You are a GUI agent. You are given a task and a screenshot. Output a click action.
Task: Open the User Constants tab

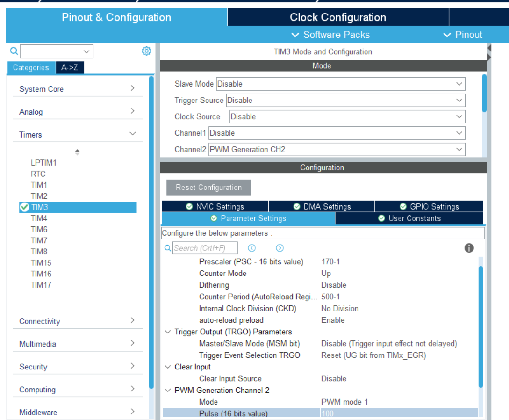pos(409,218)
